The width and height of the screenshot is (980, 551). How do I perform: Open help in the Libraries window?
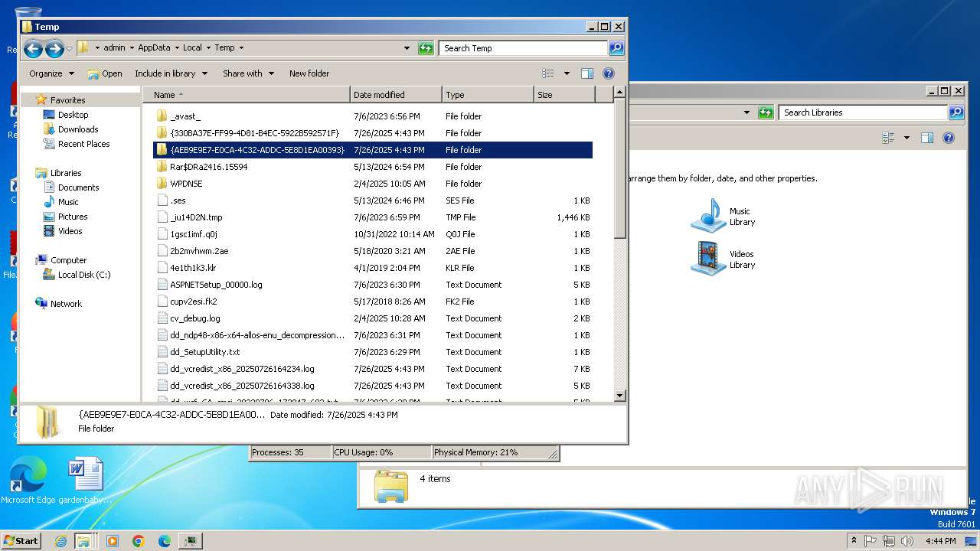pos(949,138)
